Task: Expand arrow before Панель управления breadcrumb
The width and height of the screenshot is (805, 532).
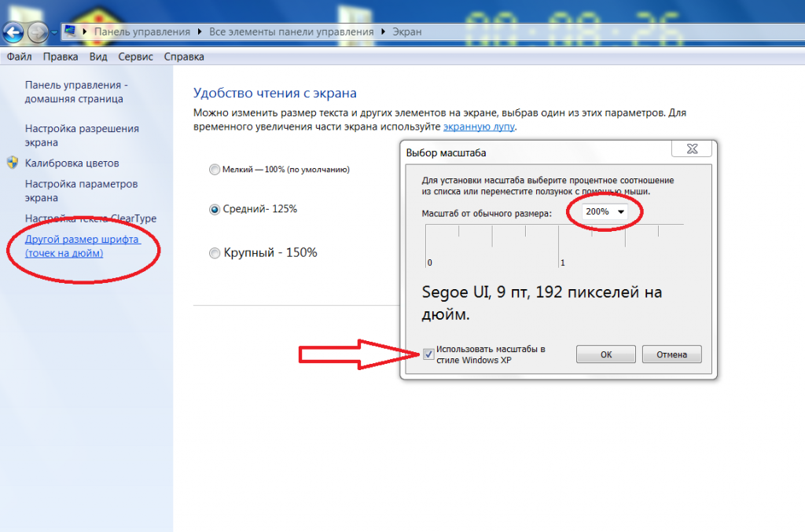Action: [x=85, y=31]
